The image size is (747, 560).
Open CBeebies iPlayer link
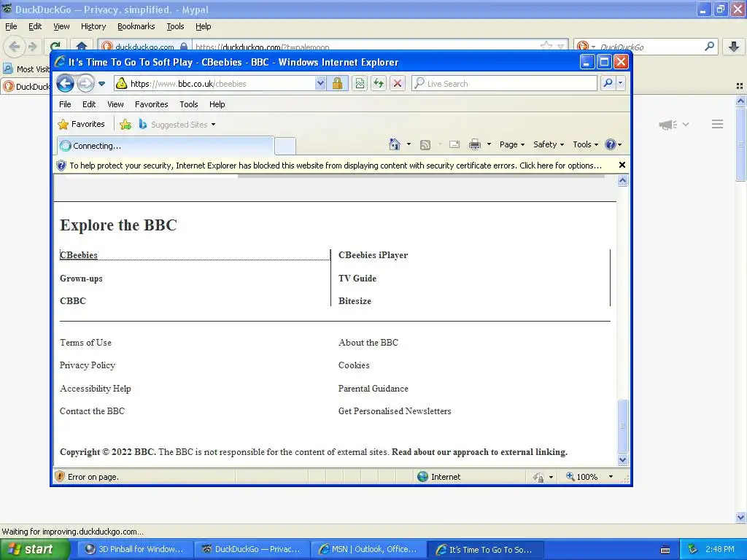373,255
